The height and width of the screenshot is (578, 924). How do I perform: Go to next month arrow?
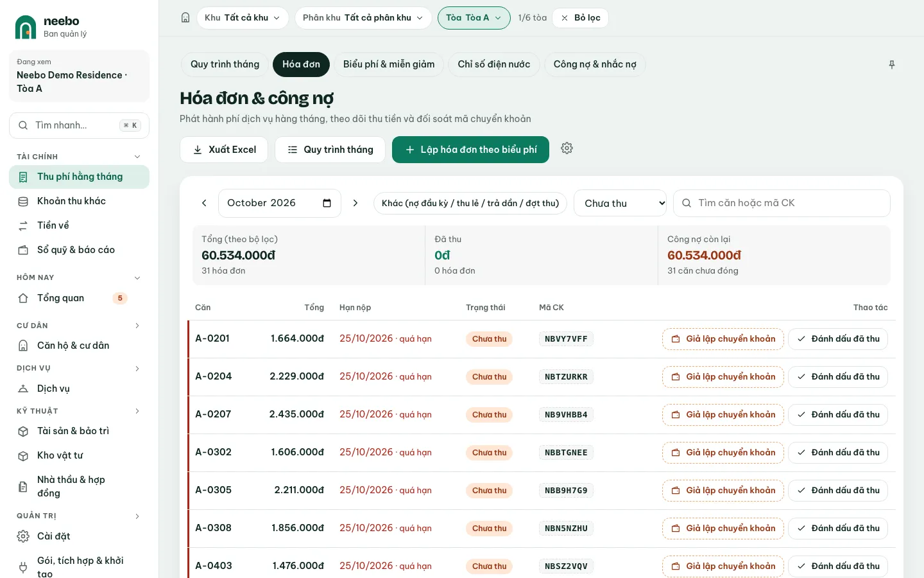coord(355,203)
